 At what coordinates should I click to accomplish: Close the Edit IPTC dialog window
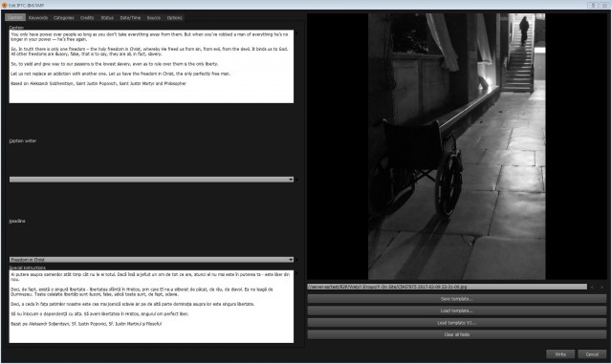click(x=604, y=5)
